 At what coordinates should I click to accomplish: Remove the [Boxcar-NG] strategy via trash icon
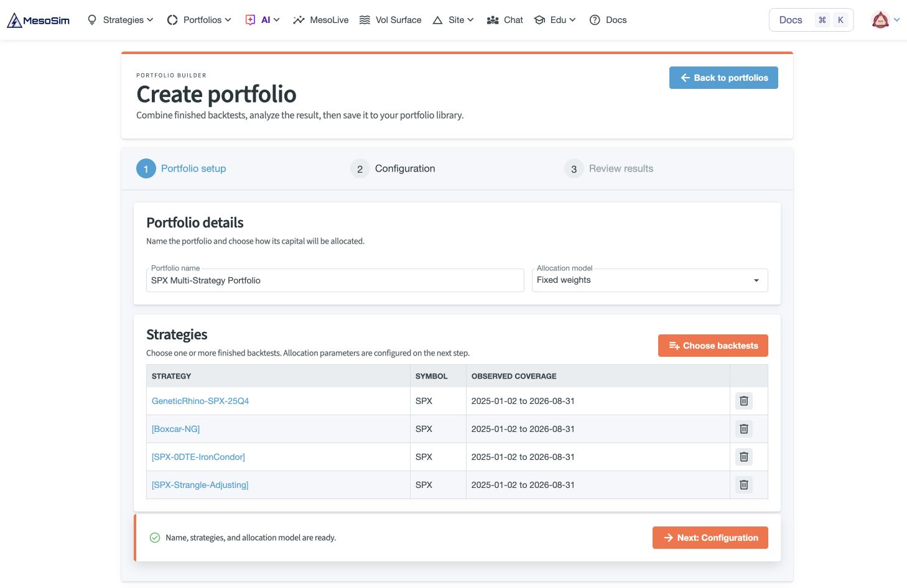(x=743, y=429)
